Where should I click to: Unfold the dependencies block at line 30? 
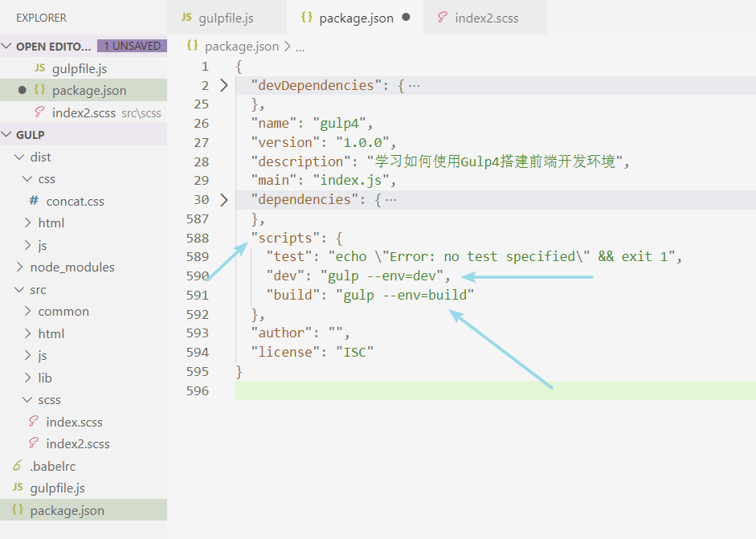pos(223,199)
